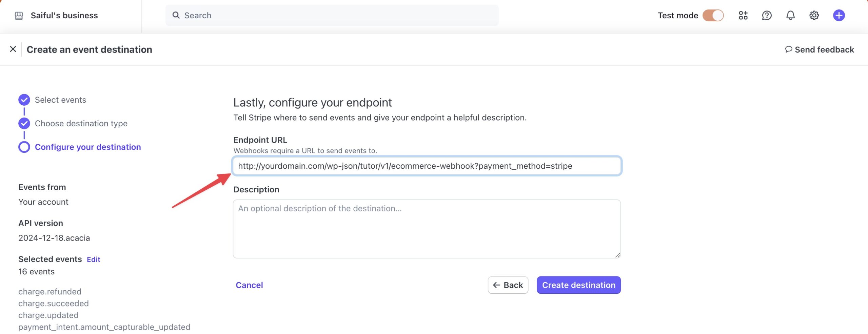
Task: Go to Choose destination type step
Action: (x=81, y=124)
